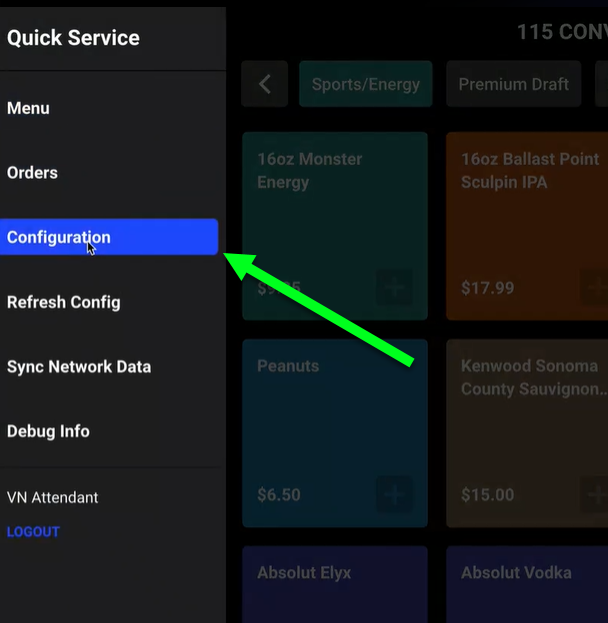This screenshot has height=623, width=608.
Task: Log out via the LOGOUT link
Action: 33,532
